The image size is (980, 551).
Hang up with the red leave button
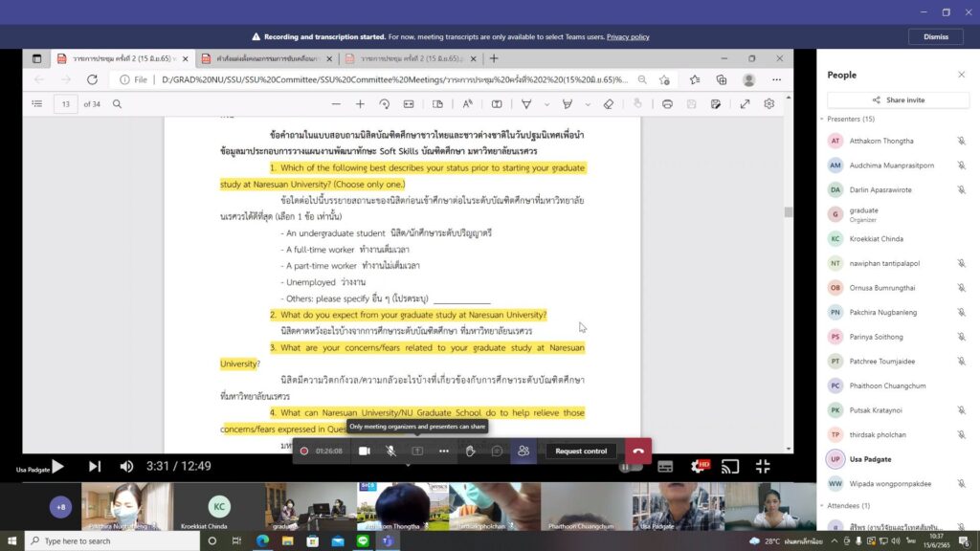tap(638, 452)
